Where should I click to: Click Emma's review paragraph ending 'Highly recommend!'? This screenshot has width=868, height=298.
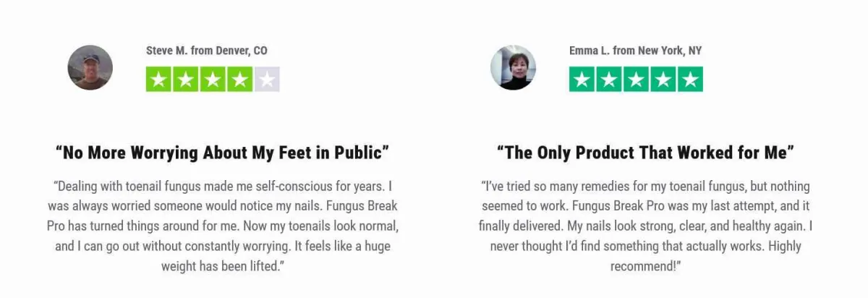pyautogui.click(x=646, y=226)
